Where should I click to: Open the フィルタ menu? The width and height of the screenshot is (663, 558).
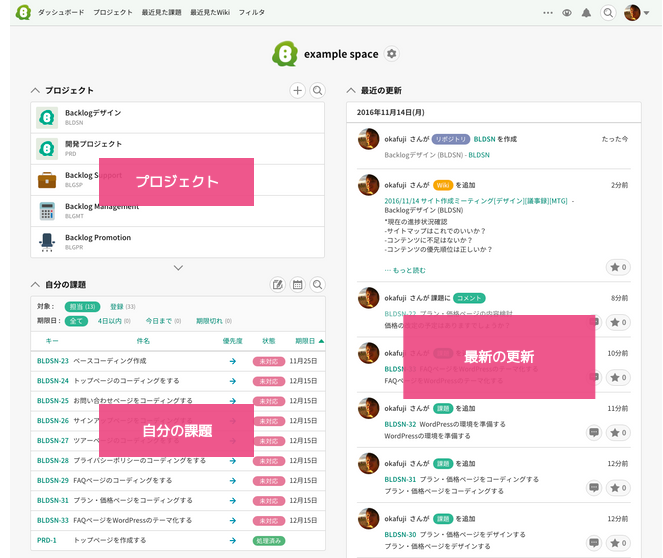tap(252, 13)
